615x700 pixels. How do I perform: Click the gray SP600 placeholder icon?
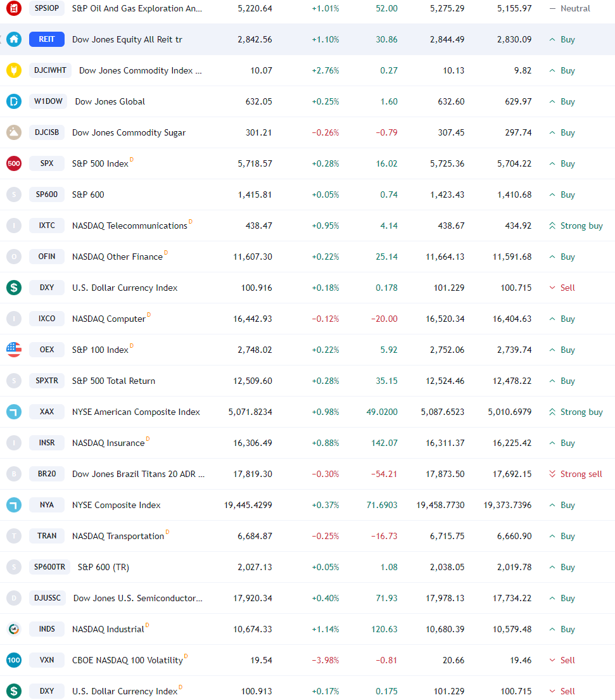pyautogui.click(x=14, y=194)
